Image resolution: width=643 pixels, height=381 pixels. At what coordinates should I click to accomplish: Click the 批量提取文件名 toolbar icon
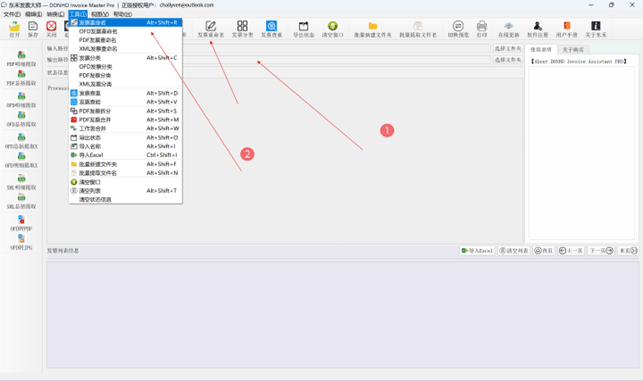click(x=418, y=26)
